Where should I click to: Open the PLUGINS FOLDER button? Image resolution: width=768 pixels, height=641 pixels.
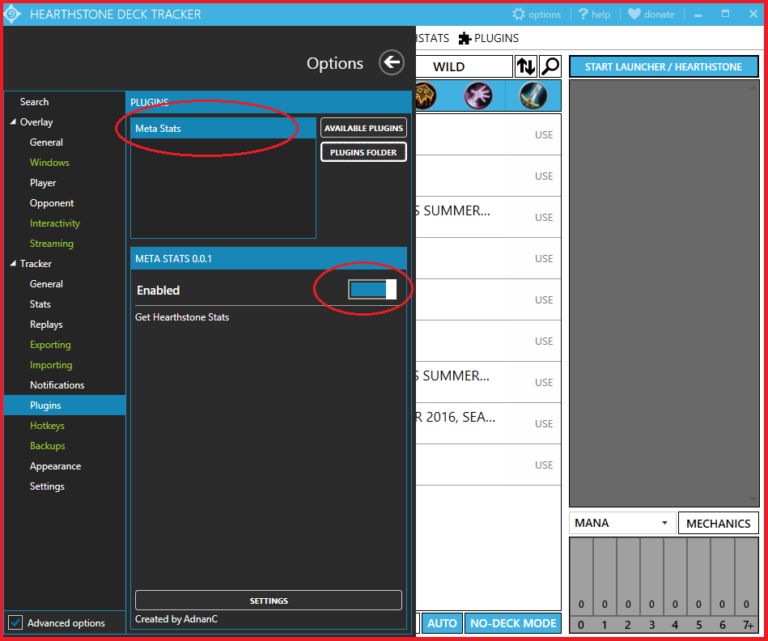[363, 152]
